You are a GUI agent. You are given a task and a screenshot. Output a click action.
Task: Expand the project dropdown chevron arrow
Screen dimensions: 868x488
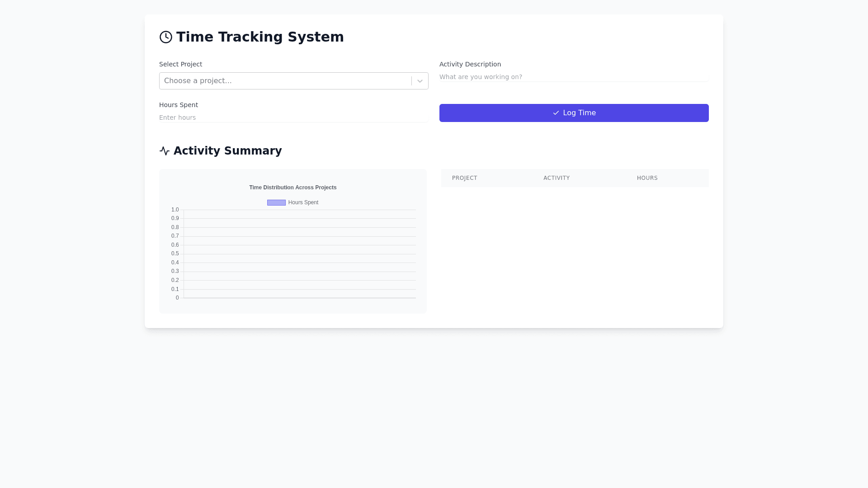420,81
